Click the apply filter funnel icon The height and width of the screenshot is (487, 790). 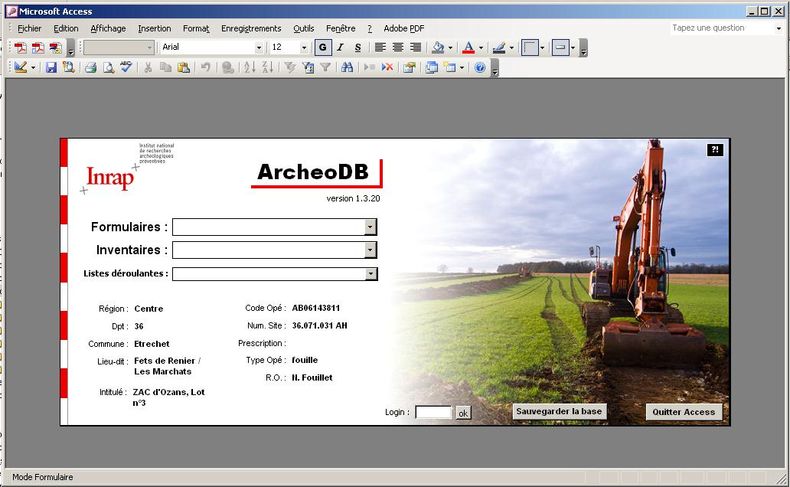tap(325, 67)
